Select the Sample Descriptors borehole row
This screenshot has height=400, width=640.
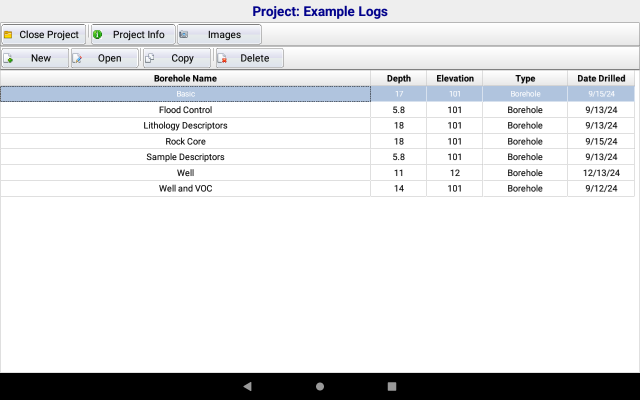[x=185, y=157]
